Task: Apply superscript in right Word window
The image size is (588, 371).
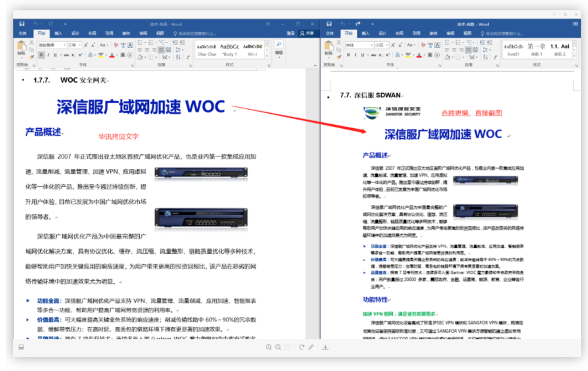Action: click(387, 55)
